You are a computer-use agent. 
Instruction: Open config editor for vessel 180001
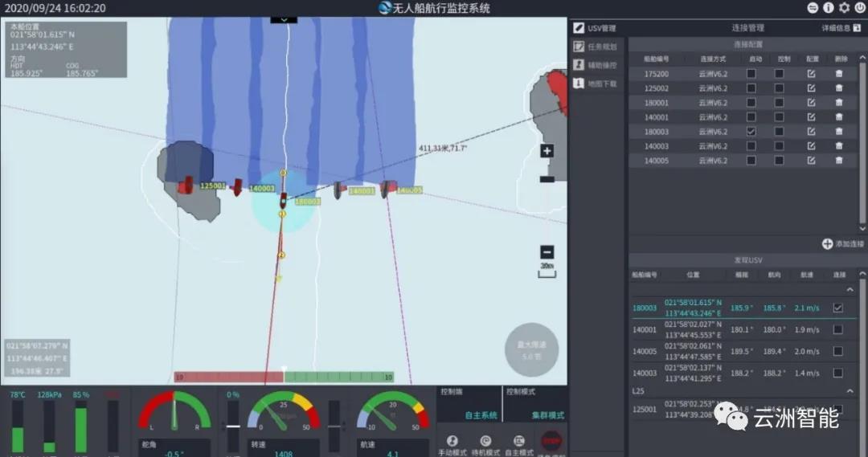click(811, 102)
